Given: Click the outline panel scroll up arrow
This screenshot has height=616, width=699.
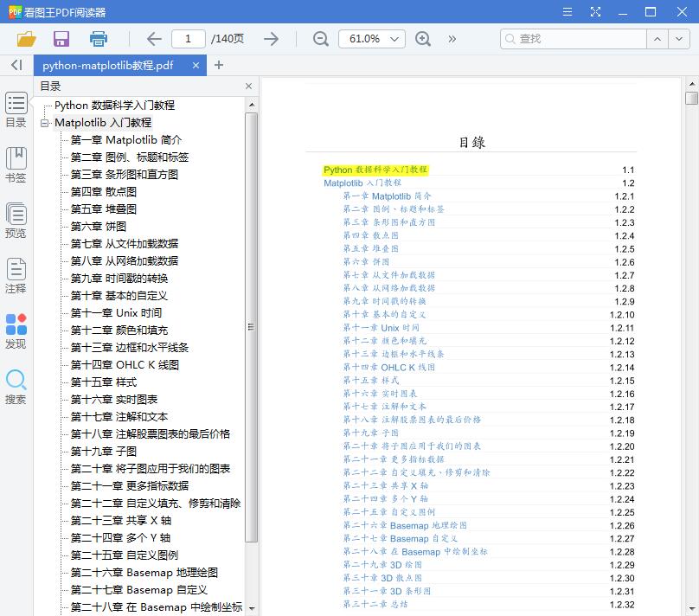Looking at the screenshot, I should [x=252, y=106].
